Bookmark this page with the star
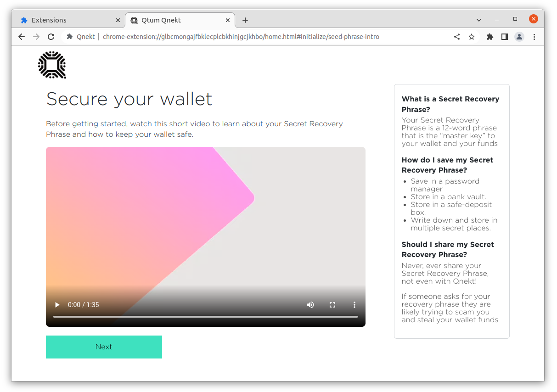 click(x=472, y=37)
